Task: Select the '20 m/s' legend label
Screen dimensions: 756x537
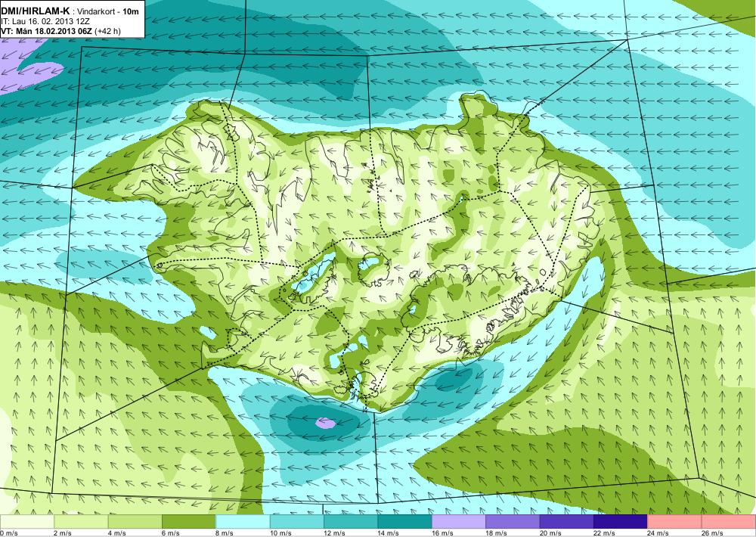Action: [x=550, y=533]
